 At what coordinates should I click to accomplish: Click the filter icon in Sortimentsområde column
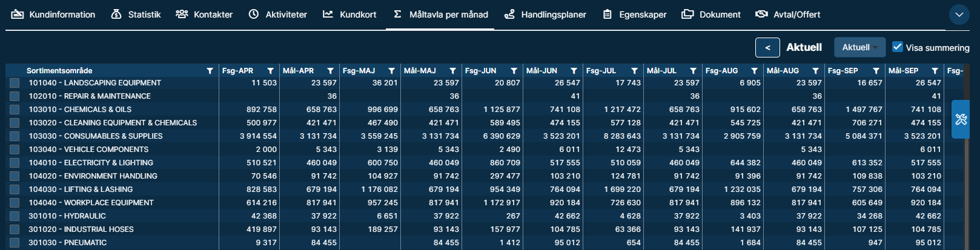click(210, 71)
